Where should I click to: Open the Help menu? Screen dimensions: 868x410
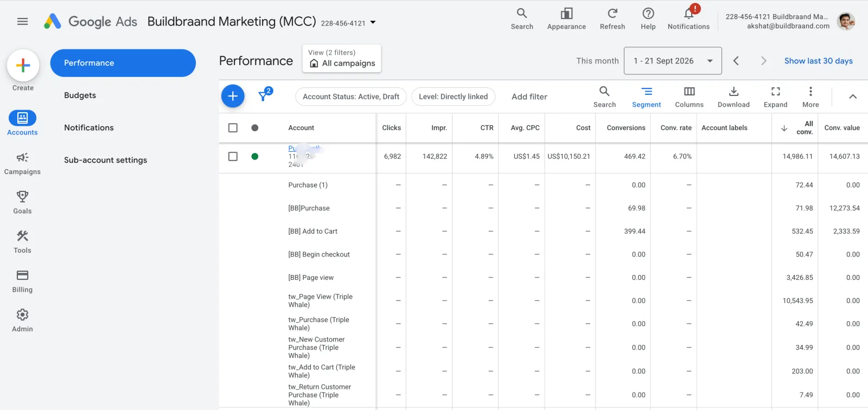[x=648, y=19]
